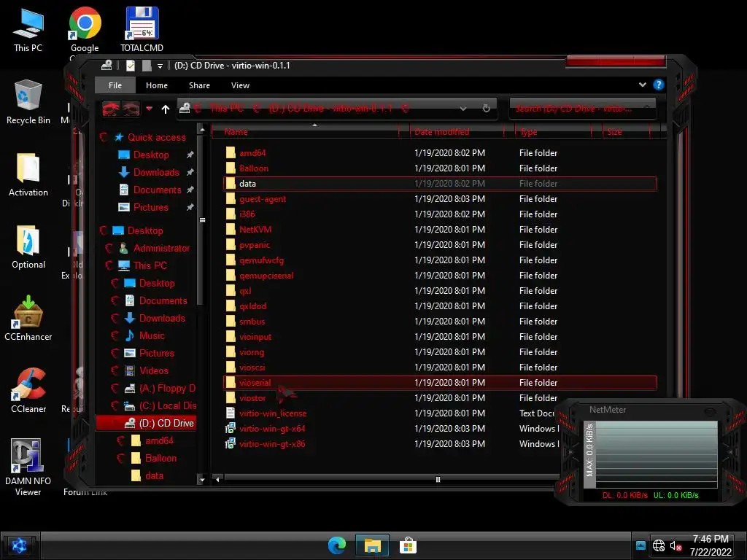The width and height of the screenshot is (747, 560).
Task: Select the Activation folder on desktop
Action: (x=28, y=174)
